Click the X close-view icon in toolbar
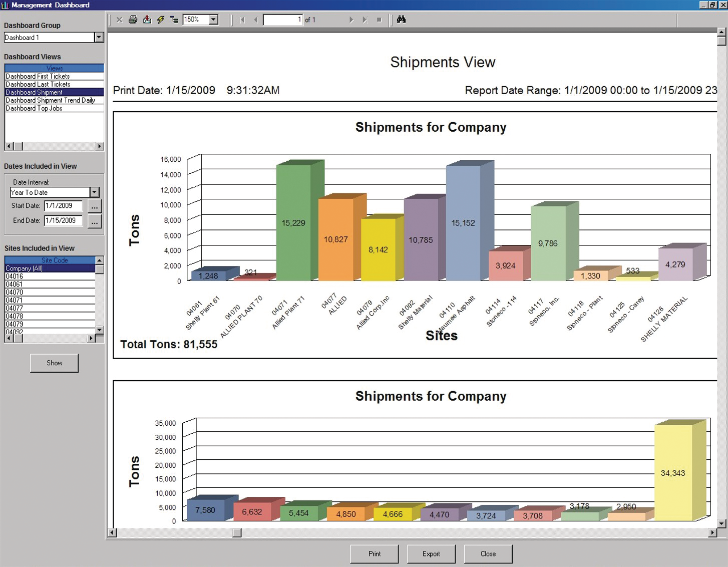Screen dimensions: 728x567 click(119, 20)
